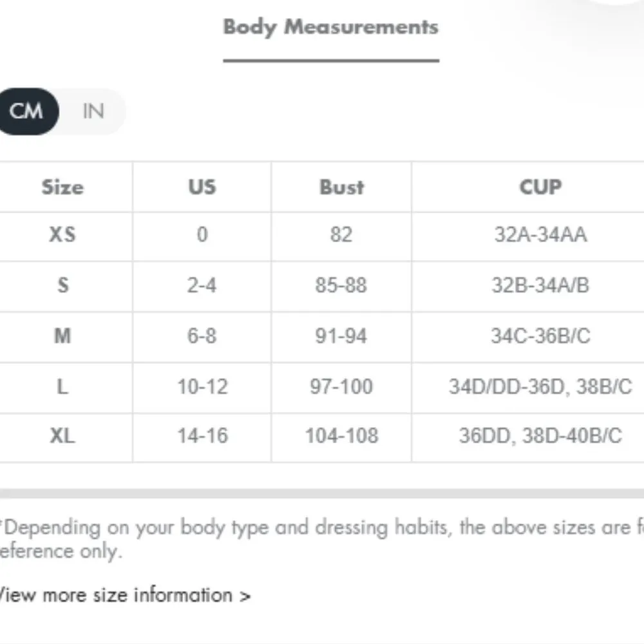Select the M size row label
Screen dimensions: 644x644
click(62, 336)
